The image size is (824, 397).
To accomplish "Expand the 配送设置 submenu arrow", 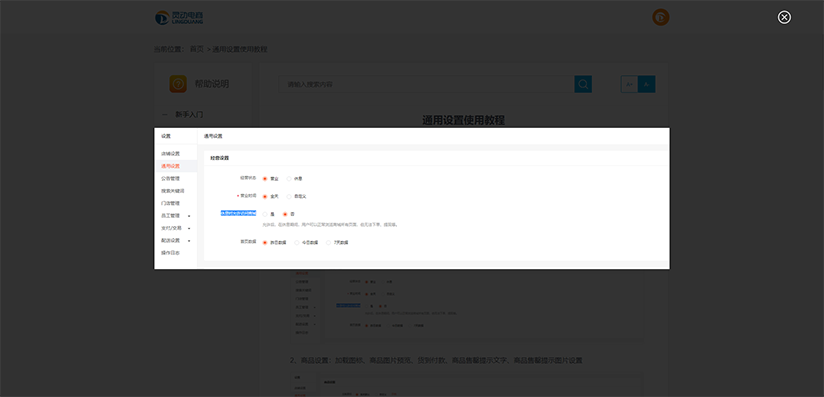I will (x=189, y=241).
